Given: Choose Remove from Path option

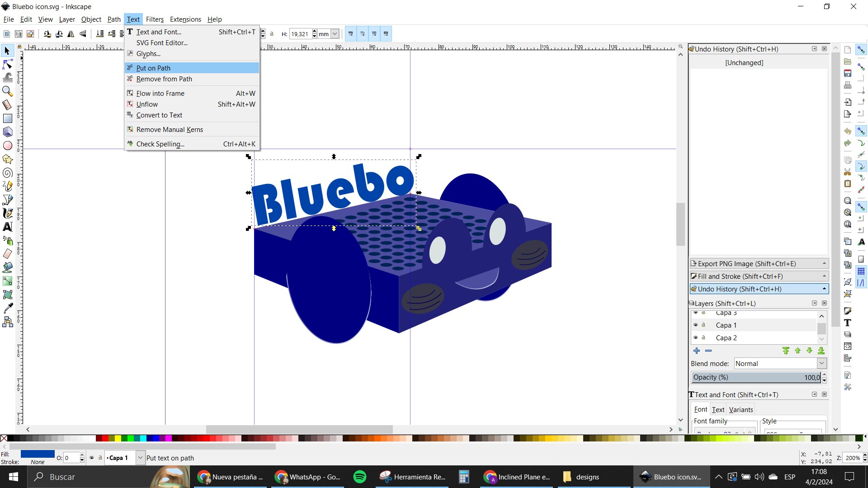Looking at the screenshot, I should (164, 79).
